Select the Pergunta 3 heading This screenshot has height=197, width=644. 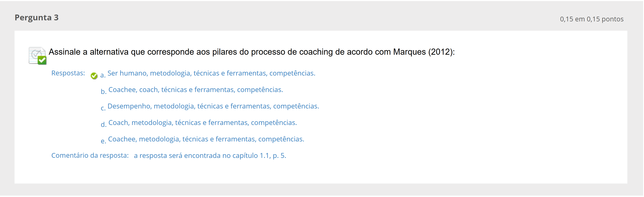point(36,18)
